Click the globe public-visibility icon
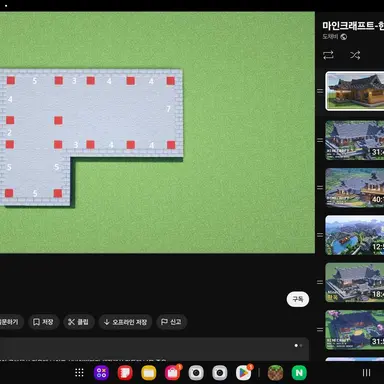 [344, 37]
